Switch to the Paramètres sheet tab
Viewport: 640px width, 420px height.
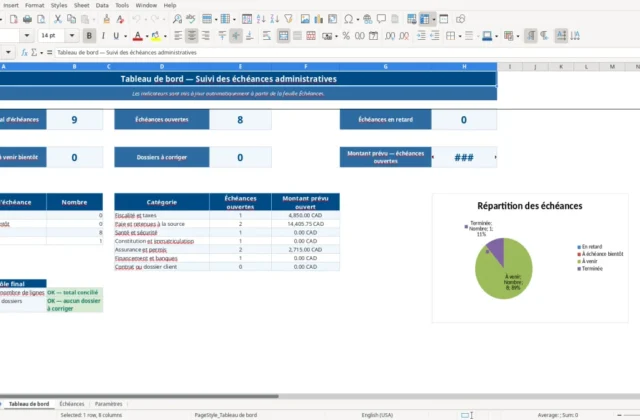[109, 404]
